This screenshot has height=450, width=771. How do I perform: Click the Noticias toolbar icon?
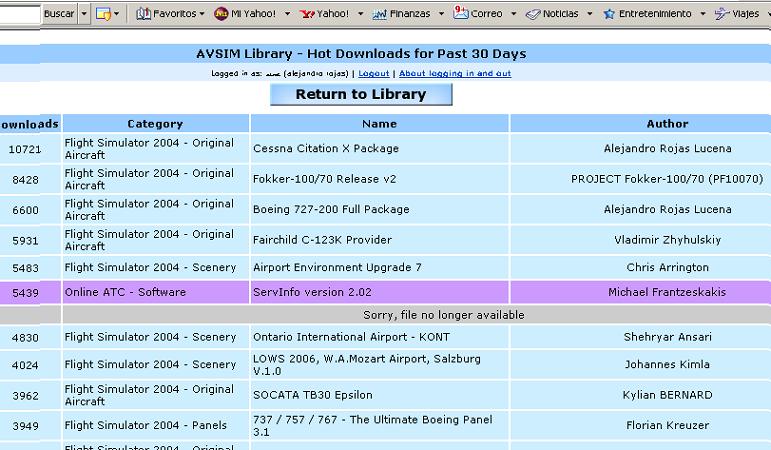tap(533, 14)
